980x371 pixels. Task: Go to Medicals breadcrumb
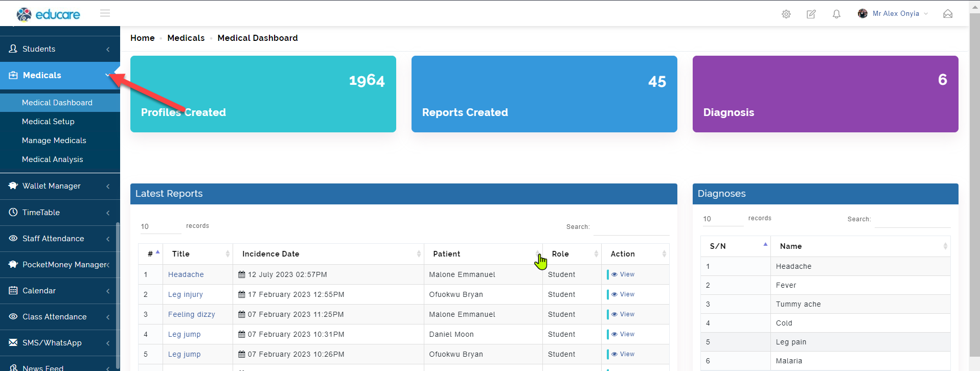coord(186,38)
